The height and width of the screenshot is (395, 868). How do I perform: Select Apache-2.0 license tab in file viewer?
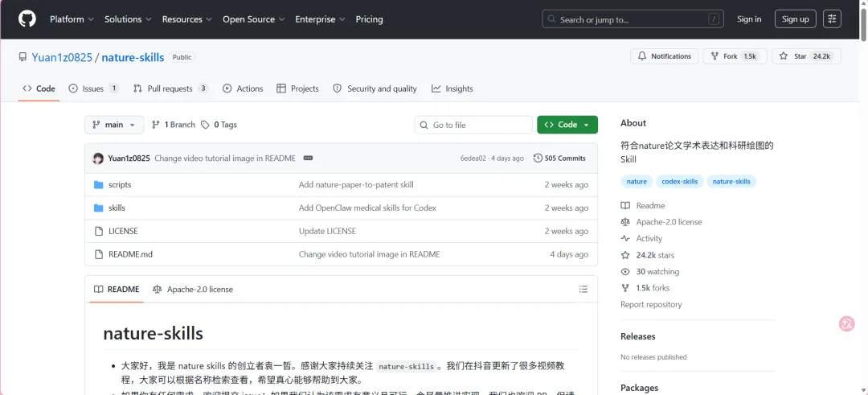pyautogui.click(x=193, y=289)
